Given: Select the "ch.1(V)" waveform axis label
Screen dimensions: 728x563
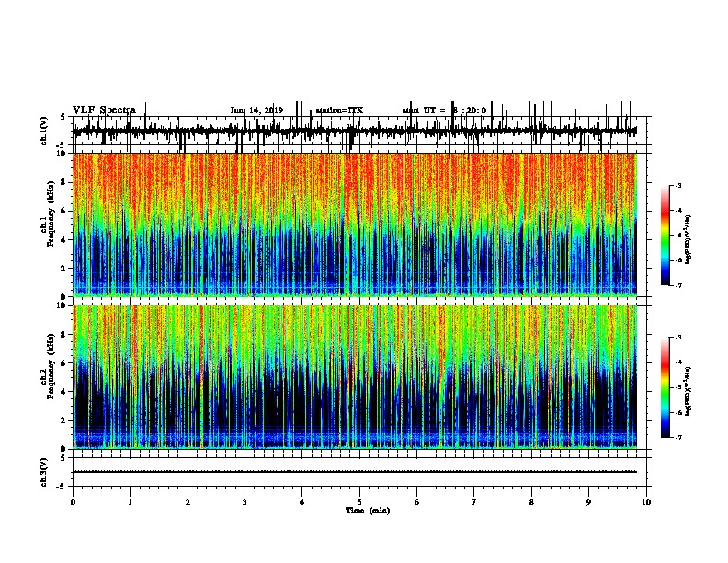Looking at the screenshot, I should (44, 131).
